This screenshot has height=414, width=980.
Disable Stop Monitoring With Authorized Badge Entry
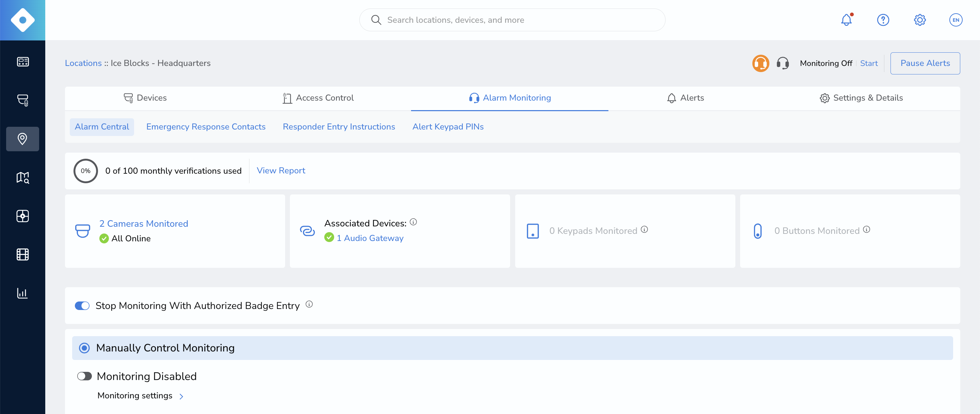coord(82,306)
